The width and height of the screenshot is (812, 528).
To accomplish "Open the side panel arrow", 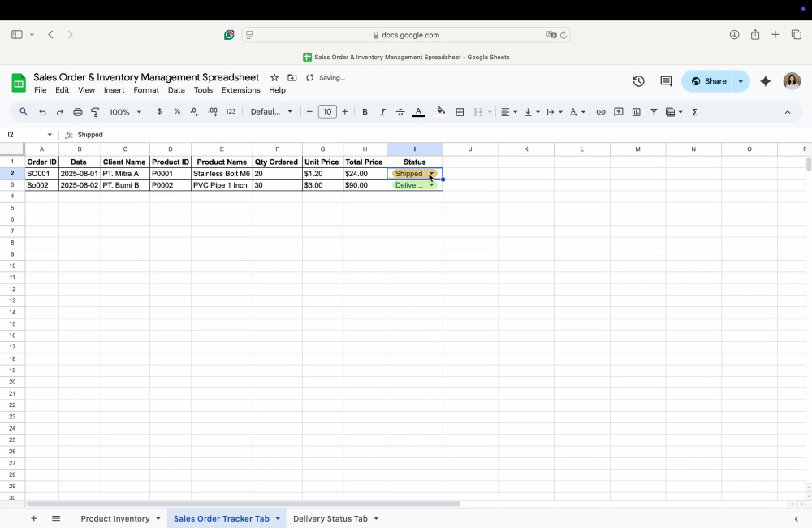I will (x=797, y=519).
